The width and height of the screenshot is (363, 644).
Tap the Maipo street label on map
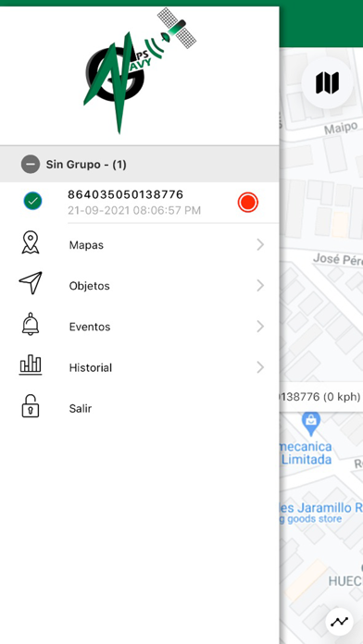click(341, 128)
